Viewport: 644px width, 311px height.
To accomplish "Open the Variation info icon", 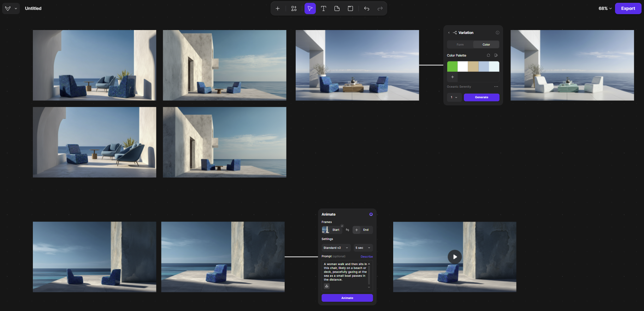I will coord(497,33).
